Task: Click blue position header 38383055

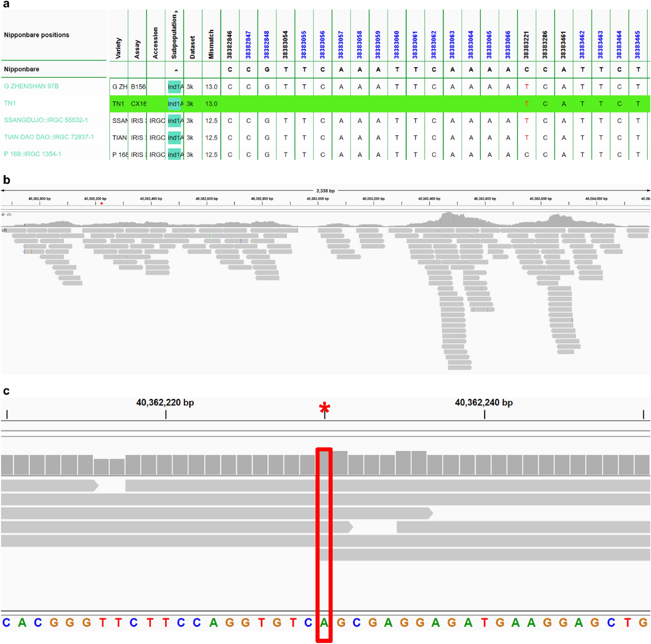Action: [x=304, y=45]
